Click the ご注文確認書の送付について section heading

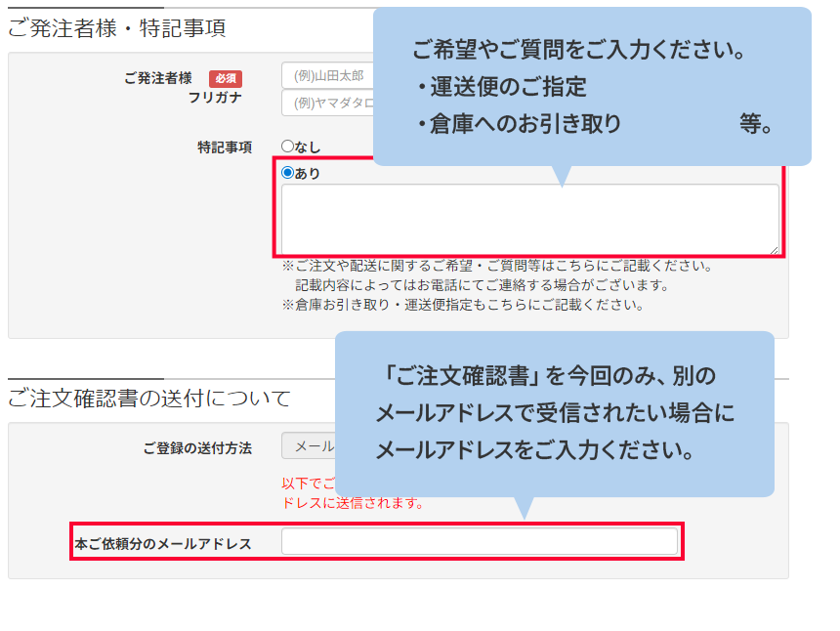click(149, 399)
